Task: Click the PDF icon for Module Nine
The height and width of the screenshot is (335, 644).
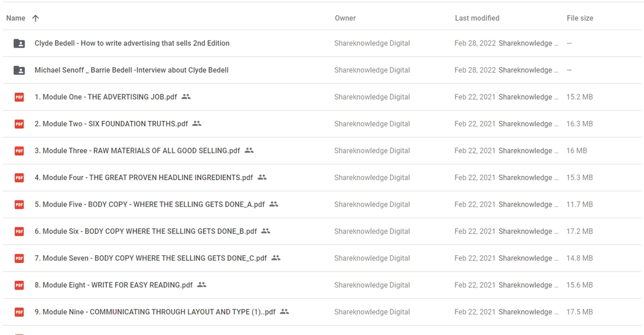Action: click(x=19, y=312)
